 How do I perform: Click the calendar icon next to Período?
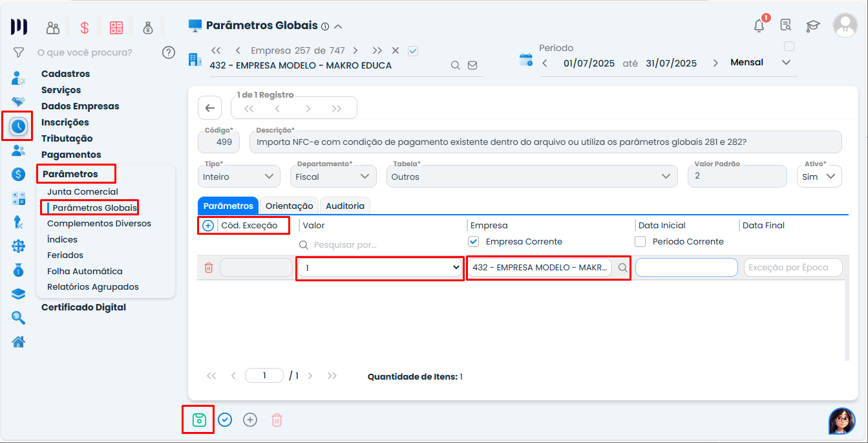point(525,58)
